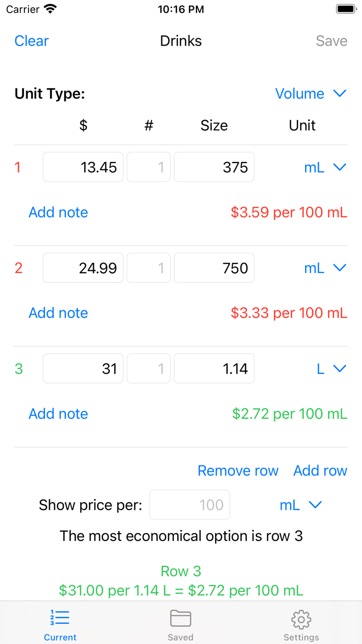Image resolution: width=362 pixels, height=644 pixels.
Task: Save the current Drinks comparison
Action: (331, 41)
